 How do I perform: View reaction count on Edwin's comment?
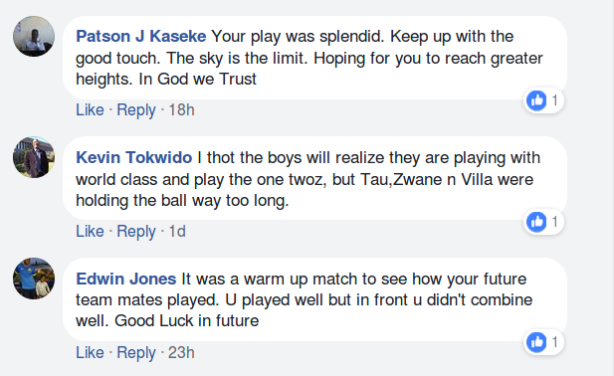555,342
